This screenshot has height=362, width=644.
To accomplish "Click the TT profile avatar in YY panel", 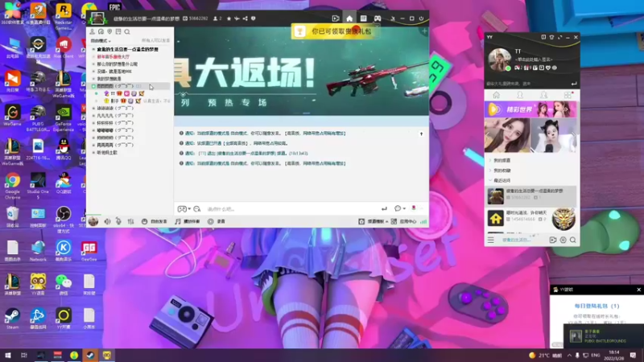I will coord(499,60).
